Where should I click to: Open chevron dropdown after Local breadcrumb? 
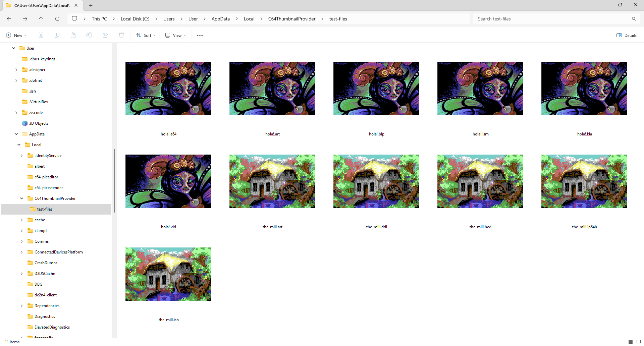(261, 19)
